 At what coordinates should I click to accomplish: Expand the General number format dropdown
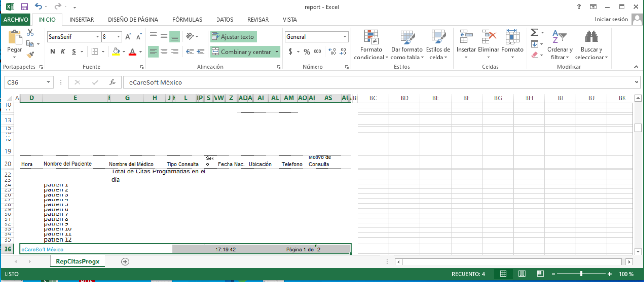345,37
